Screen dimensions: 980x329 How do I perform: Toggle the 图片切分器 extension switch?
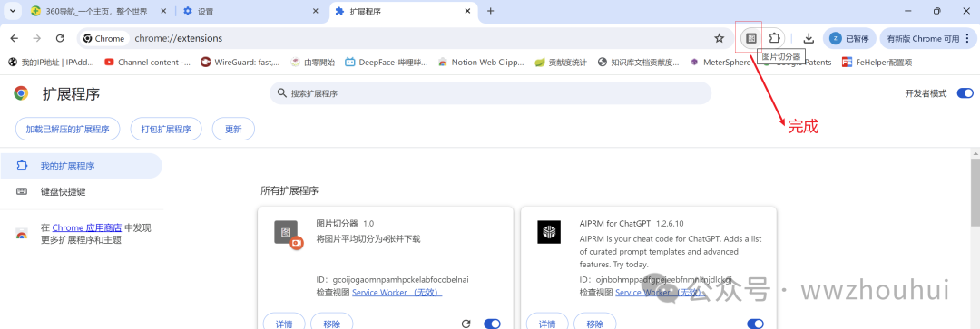tap(493, 324)
